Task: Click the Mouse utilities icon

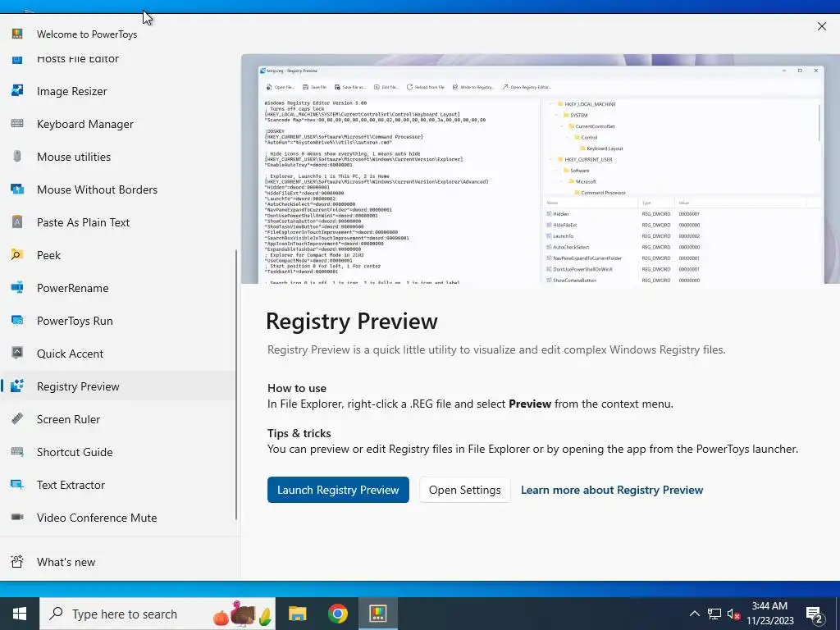Action: (17, 156)
